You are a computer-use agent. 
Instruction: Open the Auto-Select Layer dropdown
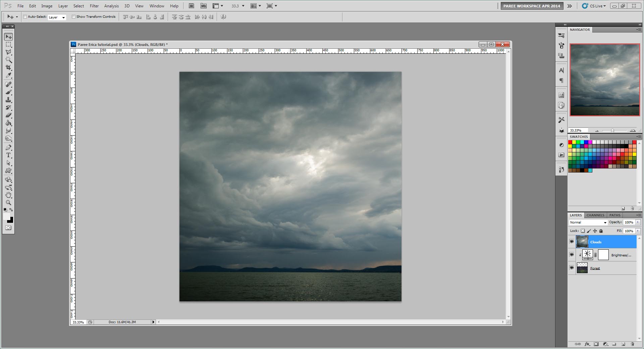pos(57,17)
